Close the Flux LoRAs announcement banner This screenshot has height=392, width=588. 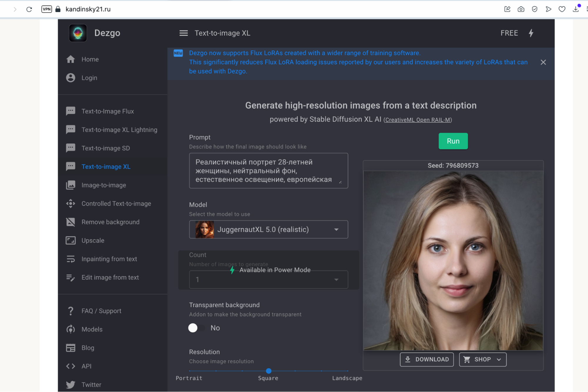tap(543, 62)
